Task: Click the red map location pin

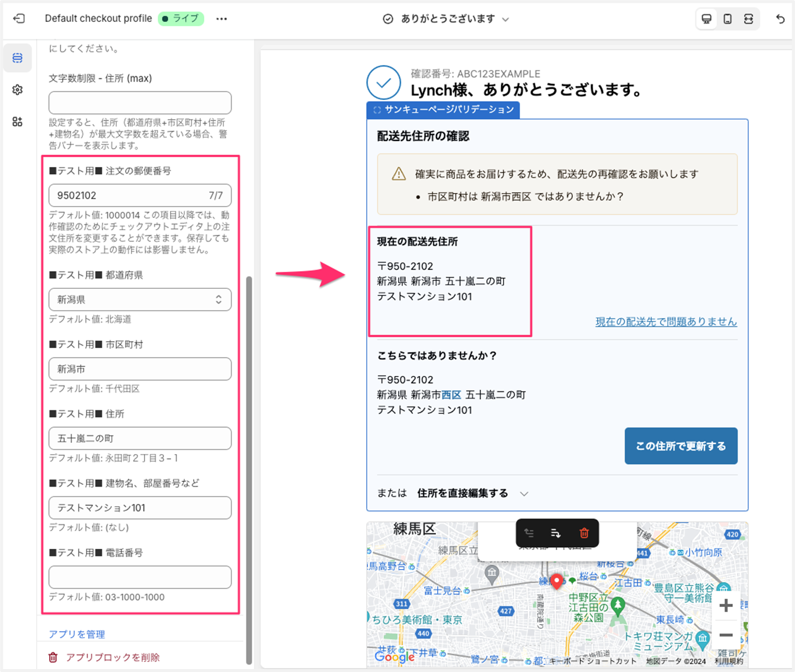Action: tap(556, 580)
